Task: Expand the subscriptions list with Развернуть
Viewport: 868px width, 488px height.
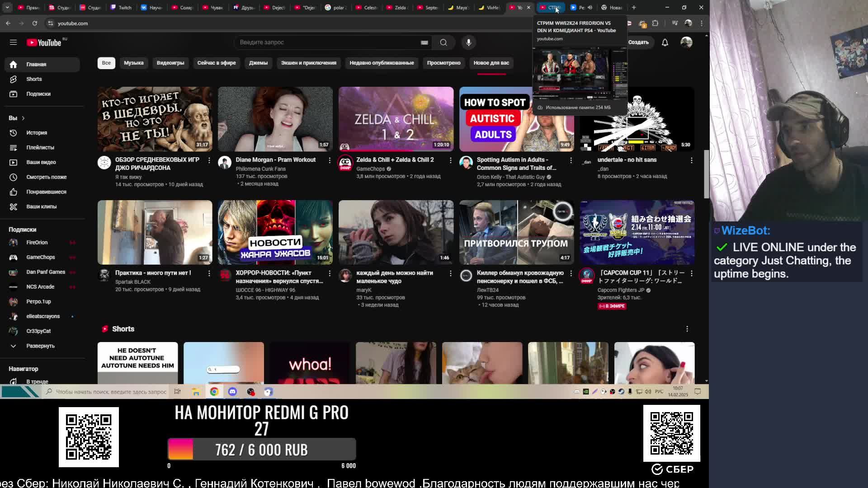Action: click(40, 346)
